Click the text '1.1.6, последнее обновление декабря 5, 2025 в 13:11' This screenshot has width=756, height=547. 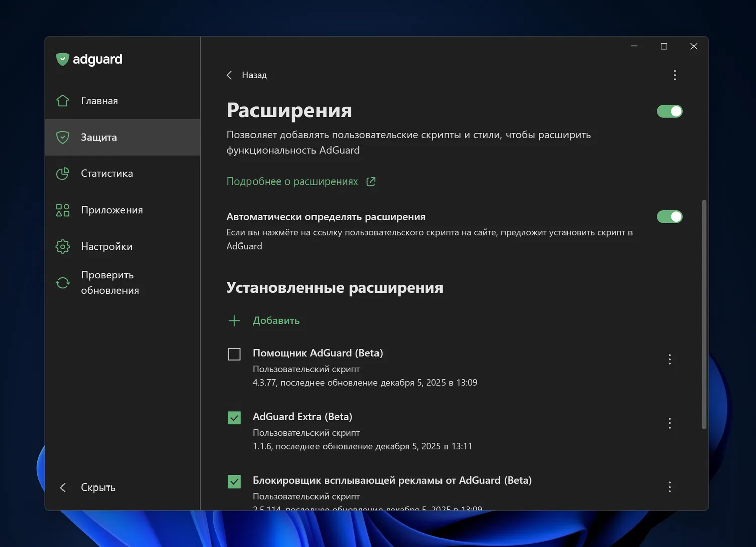pyautogui.click(x=362, y=446)
